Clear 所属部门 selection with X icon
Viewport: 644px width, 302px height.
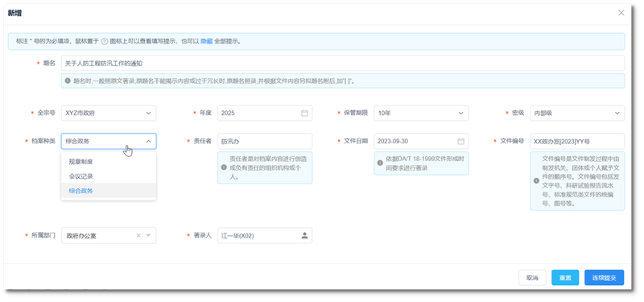(138, 235)
